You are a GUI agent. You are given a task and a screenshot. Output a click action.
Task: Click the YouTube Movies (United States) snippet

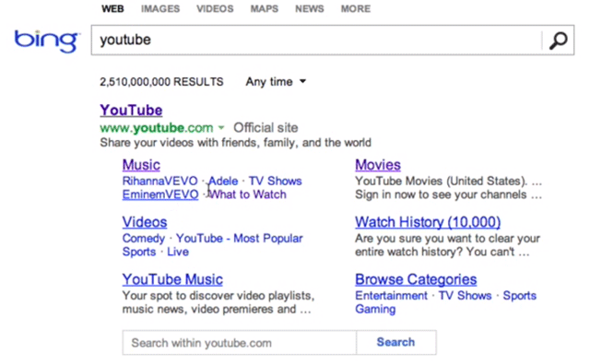click(449, 188)
